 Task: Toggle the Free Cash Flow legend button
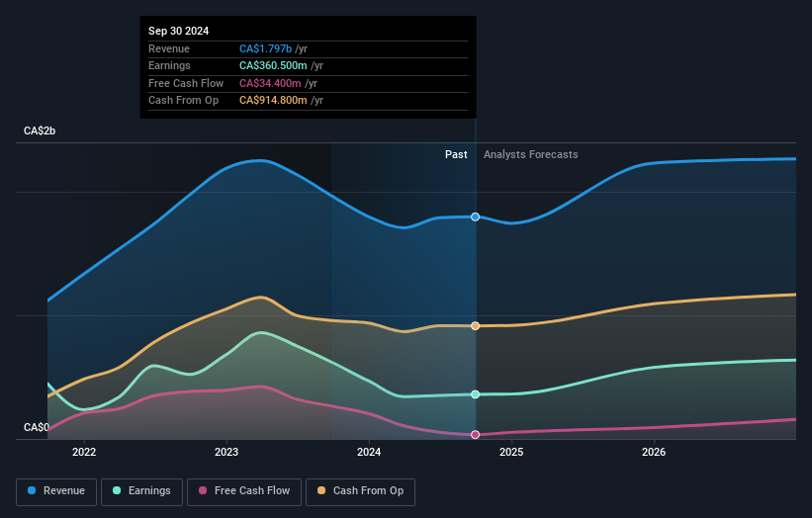244,491
